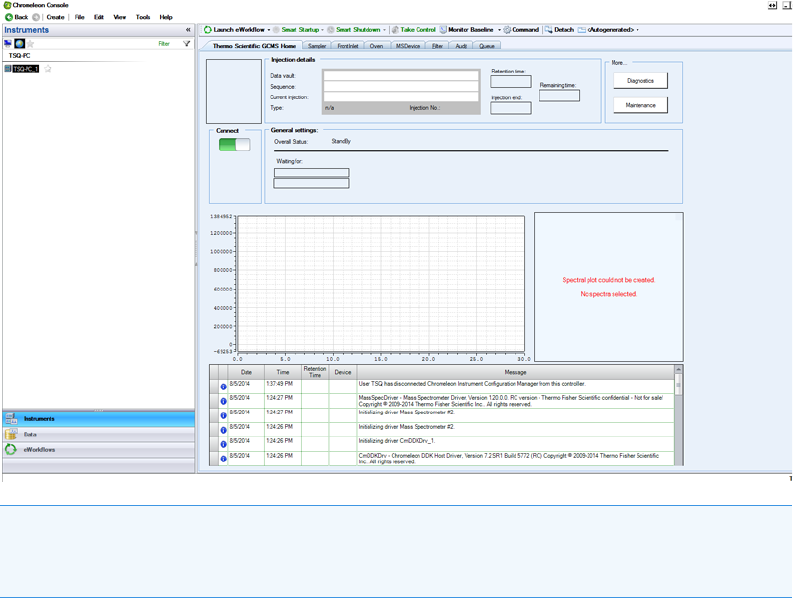Expand the Launch eWorkflow dropdown arrow

(269, 30)
